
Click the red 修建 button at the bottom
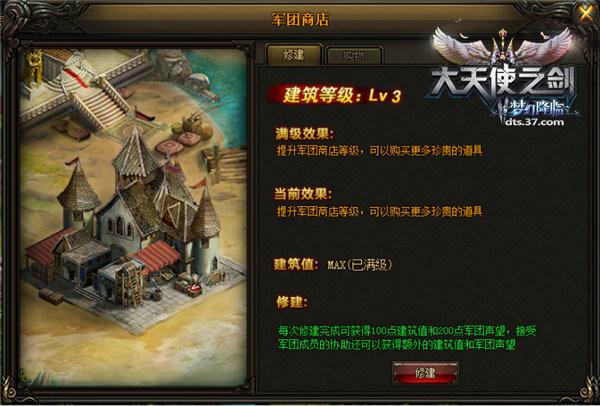[425, 373]
